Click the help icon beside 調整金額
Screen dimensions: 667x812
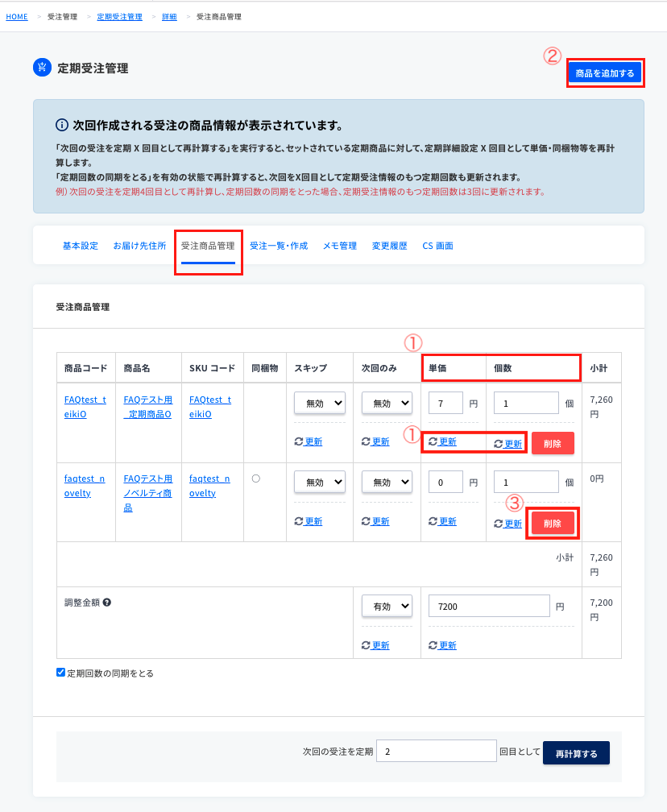(x=106, y=603)
